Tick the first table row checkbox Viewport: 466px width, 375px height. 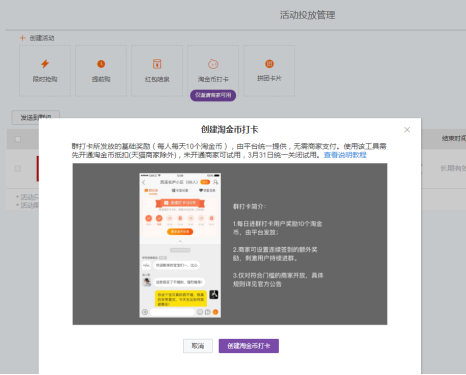point(18,169)
